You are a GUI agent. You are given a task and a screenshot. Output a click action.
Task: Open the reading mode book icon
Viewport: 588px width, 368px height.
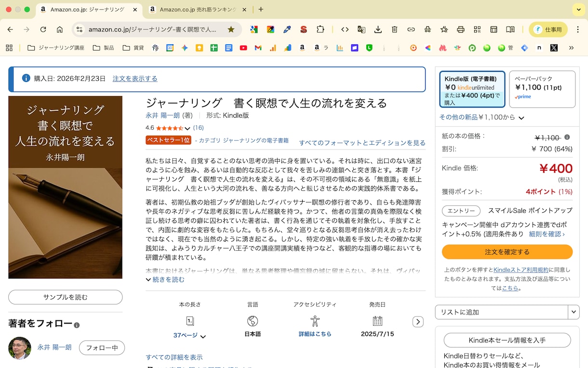510,29
